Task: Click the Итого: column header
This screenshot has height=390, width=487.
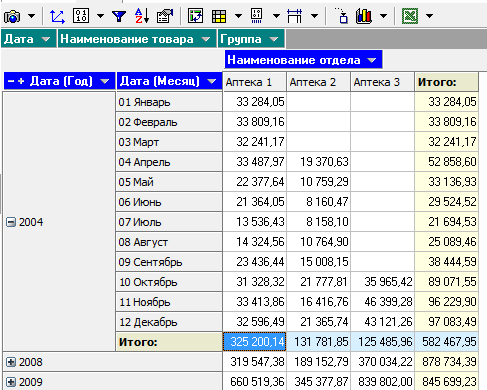Action: pyautogui.click(x=446, y=82)
